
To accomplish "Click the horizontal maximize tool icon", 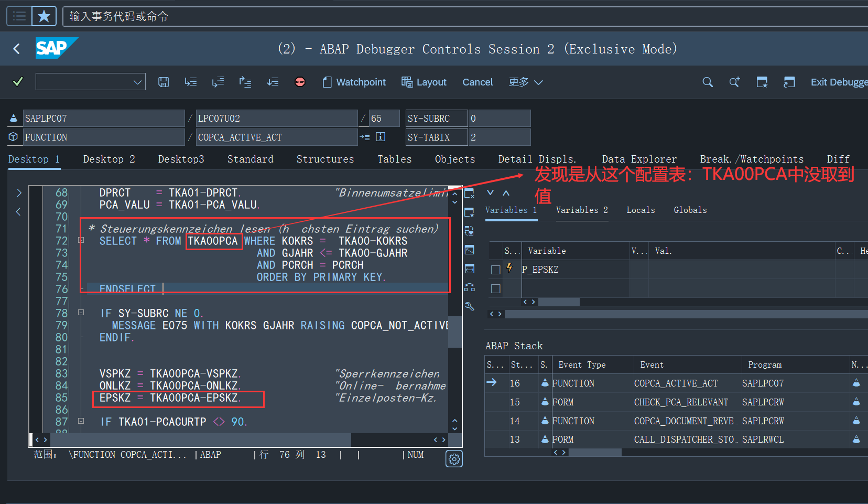I will pos(469,269).
